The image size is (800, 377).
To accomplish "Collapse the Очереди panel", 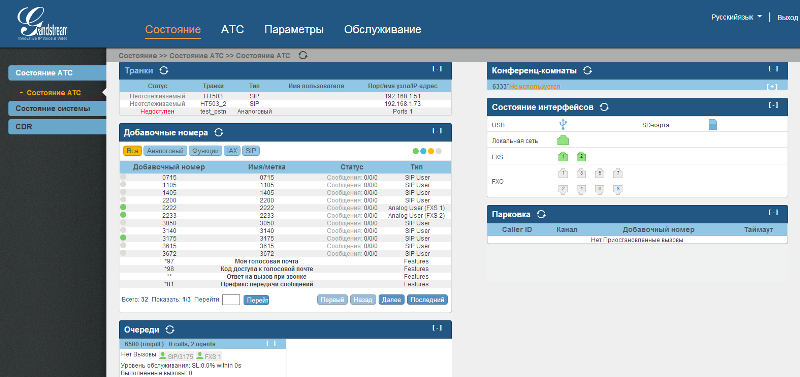I will (437, 328).
